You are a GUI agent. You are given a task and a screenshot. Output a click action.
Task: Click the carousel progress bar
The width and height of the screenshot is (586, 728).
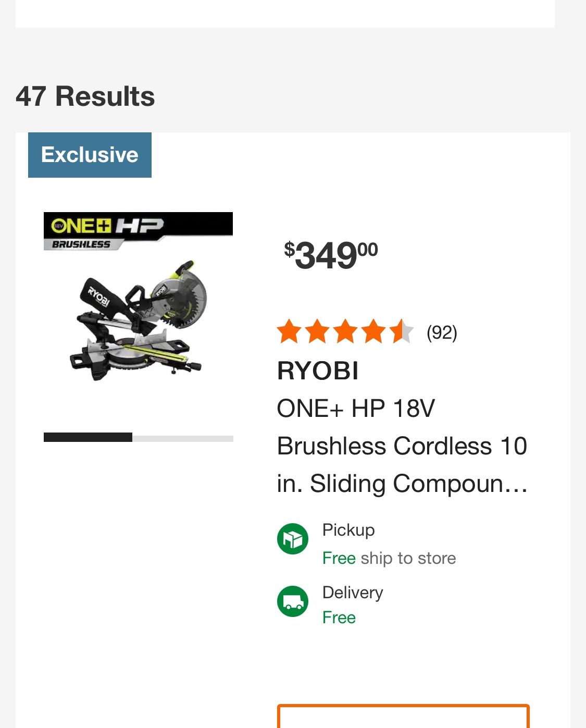click(138, 437)
